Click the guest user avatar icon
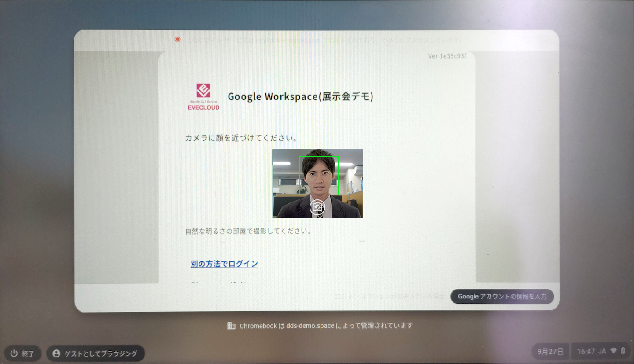Viewport: 634px width, 364px height. tap(56, 353)
